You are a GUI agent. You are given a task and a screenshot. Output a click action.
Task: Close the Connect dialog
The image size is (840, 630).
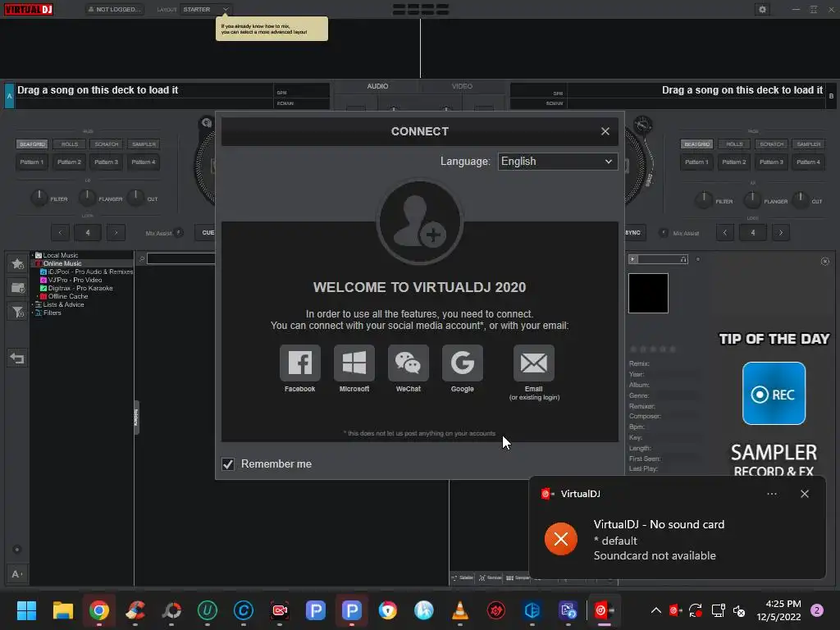(x=605, y=131)
